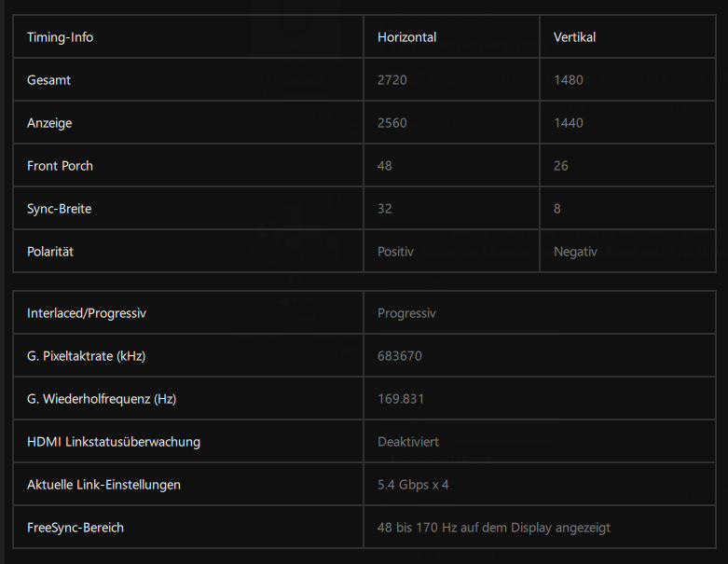Viewport: 728px width, 564px height.
Task: Click horizontal Front Porch value 48
Action: click(x=384, y=166)
